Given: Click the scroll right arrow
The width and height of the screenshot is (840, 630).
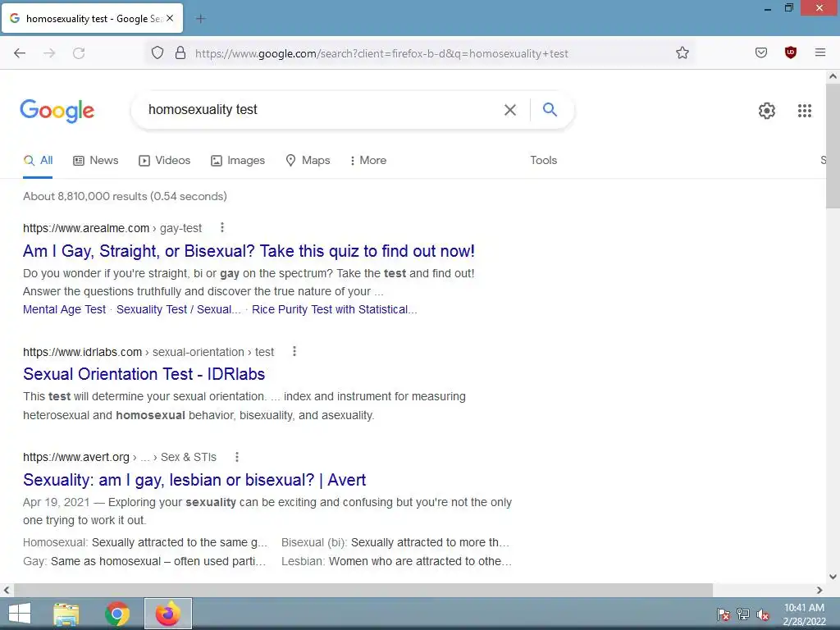Looking at the screenshot, I should click(x=819, y=590).
